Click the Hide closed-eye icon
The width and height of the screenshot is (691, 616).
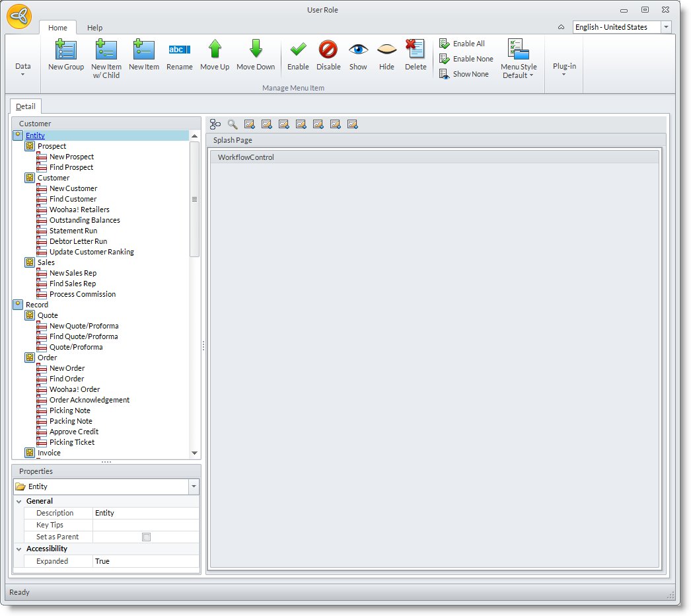click(x=386, y=50)
